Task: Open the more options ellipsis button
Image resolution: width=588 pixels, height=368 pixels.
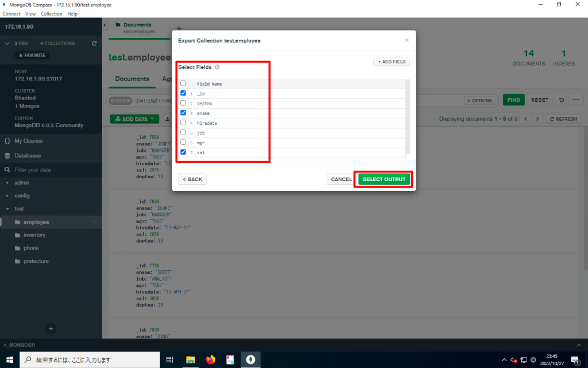Action: tap(576, 100)
